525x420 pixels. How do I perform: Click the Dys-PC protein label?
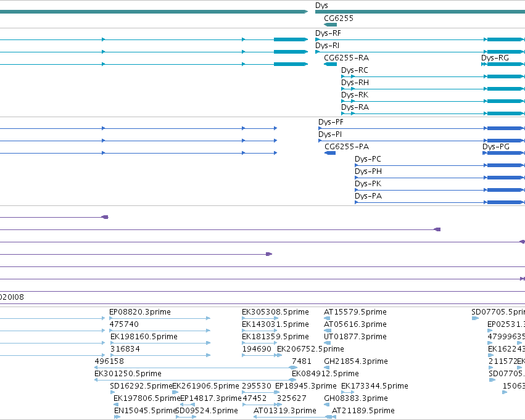[368, 159]
